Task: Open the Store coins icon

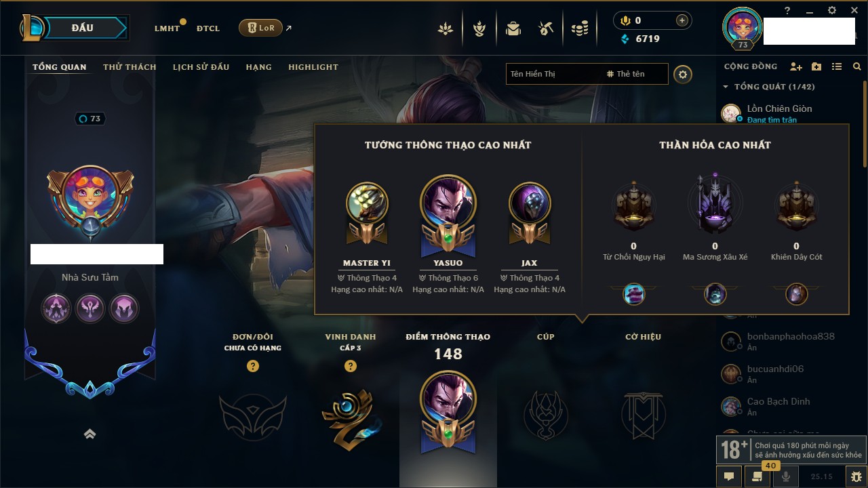Action: [579, 28]
